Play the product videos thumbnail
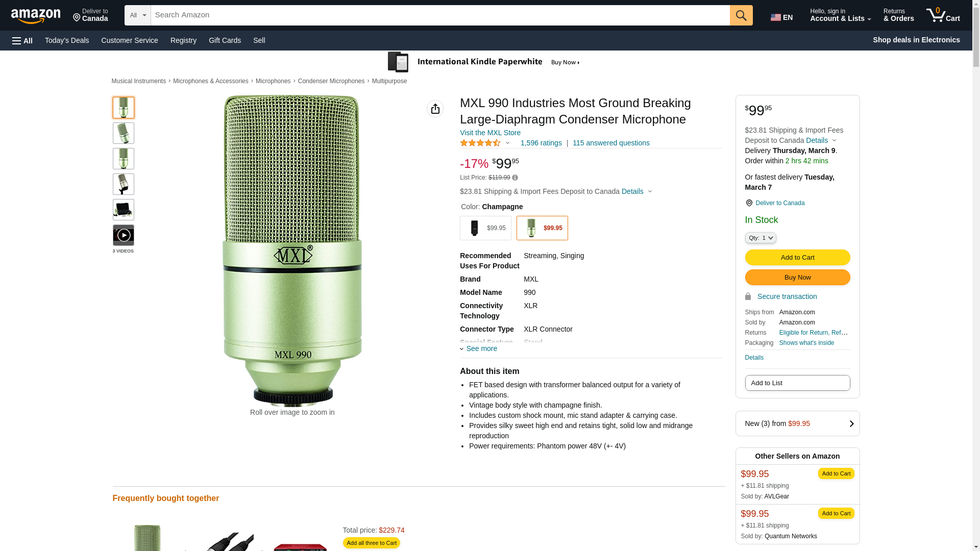This screenshot has height=551, width=980. click(x=124, y=235)
